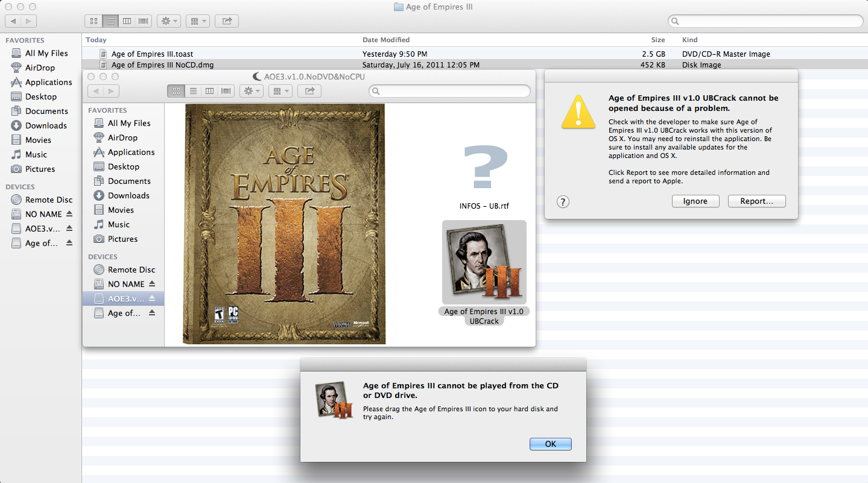Screen dimensions: 868x483
Task: Open help with the question mark button
Action: pos(562,201)
